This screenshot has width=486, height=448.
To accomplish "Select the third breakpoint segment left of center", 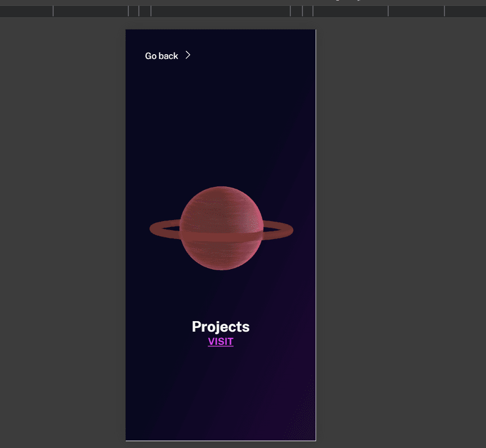I will click(x=90, y=11).
